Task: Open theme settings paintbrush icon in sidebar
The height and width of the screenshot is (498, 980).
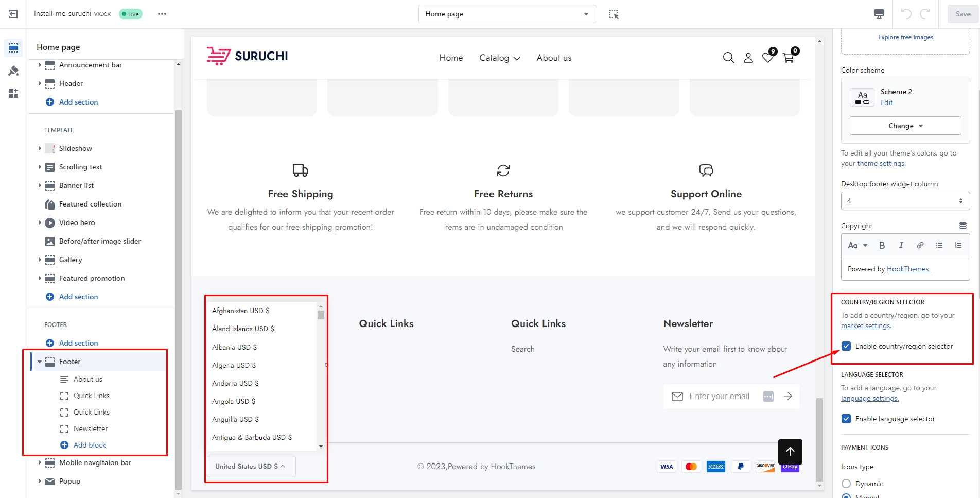Action: [x=13, y=71]
